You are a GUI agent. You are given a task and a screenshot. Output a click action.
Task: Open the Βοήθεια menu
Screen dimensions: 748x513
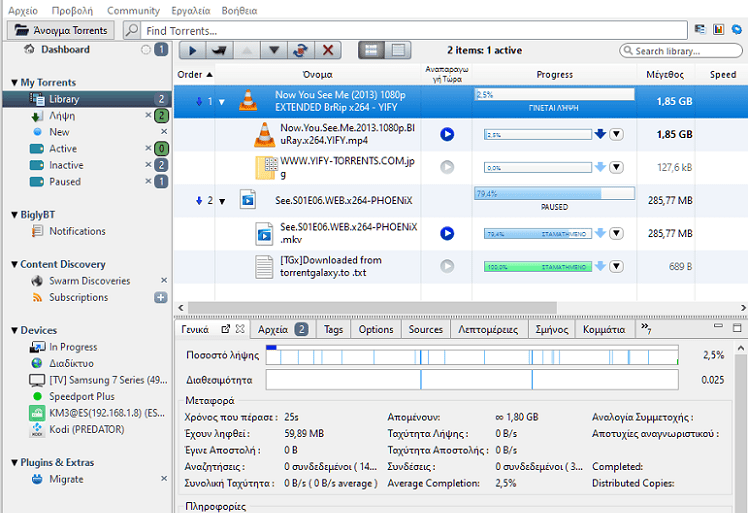pos(239,10)
